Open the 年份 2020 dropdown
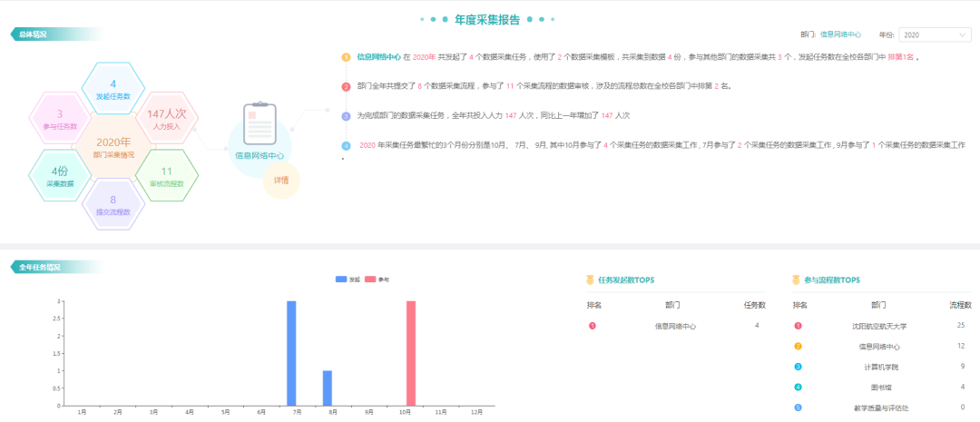 click(935, 35)
